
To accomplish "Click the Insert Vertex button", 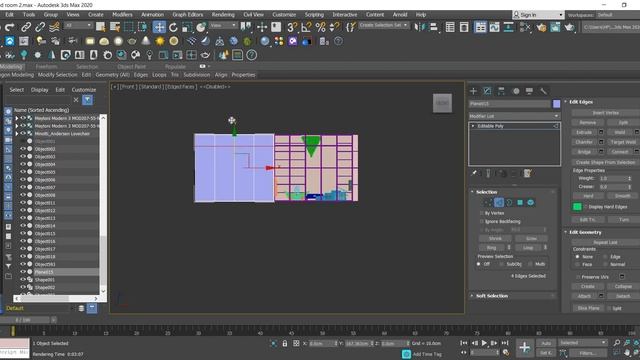I will 606,113.
